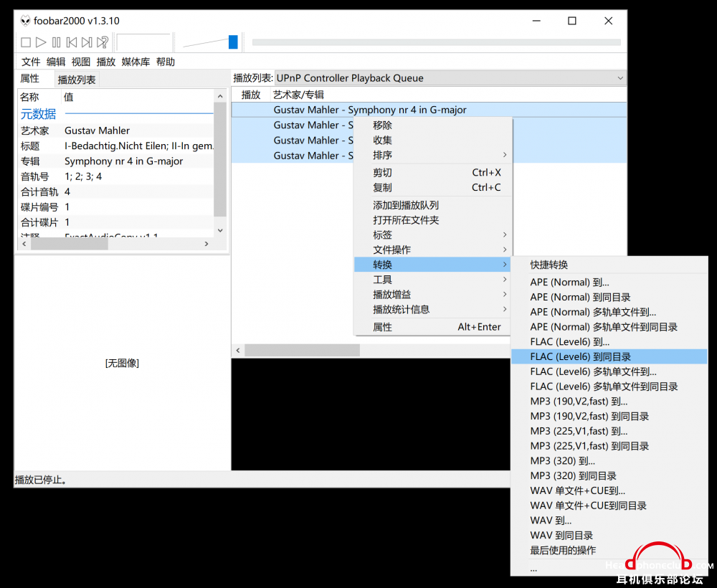Select 复制 in the context menu
Viewport: 717px width, 588px height.
(x=432, y=187)
